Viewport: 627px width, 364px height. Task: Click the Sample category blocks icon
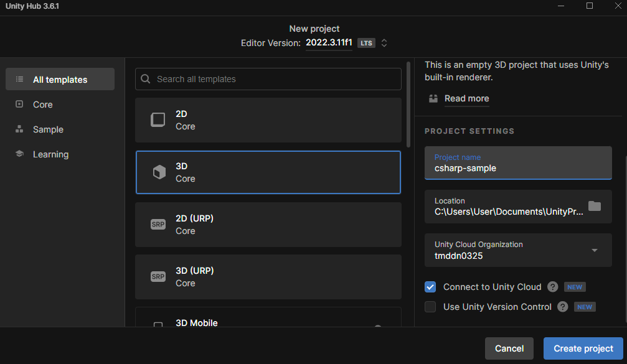pos(19,129)
